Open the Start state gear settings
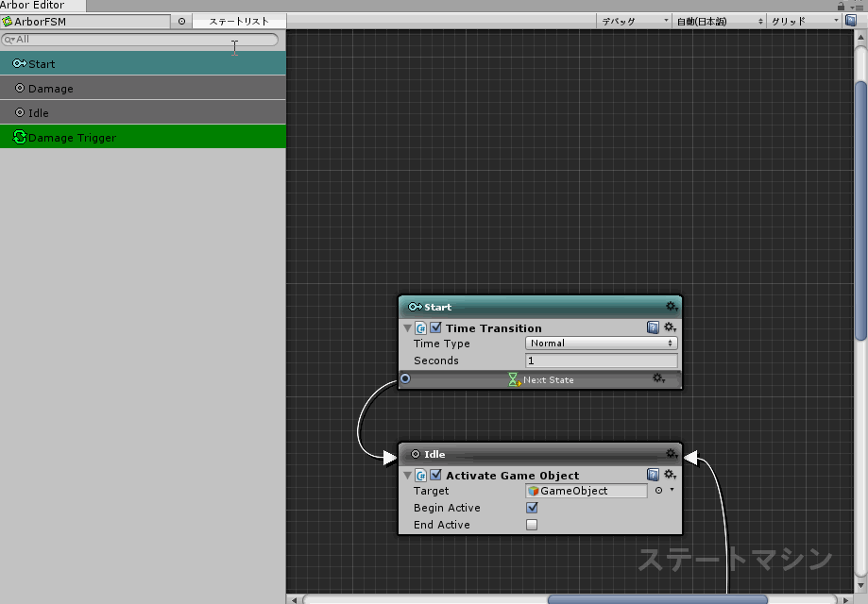This screenshot has width=868, height=604. point(671,307)
